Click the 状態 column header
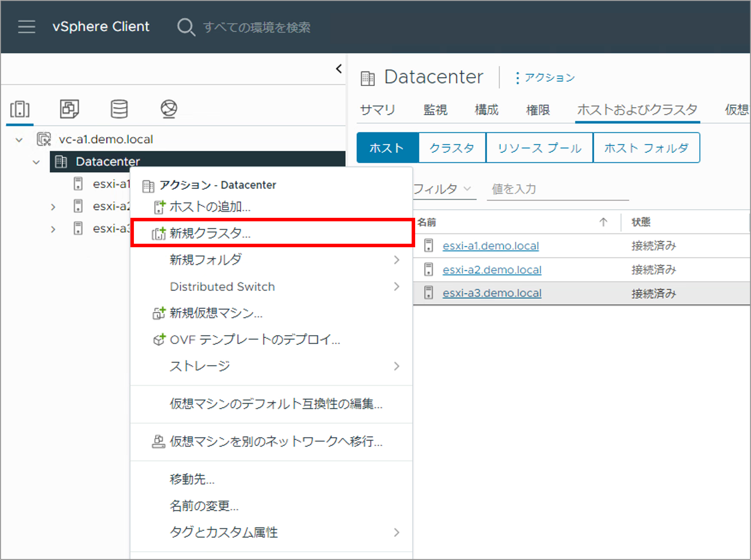The width and height of the screenshot is (751, 560). 641,222
